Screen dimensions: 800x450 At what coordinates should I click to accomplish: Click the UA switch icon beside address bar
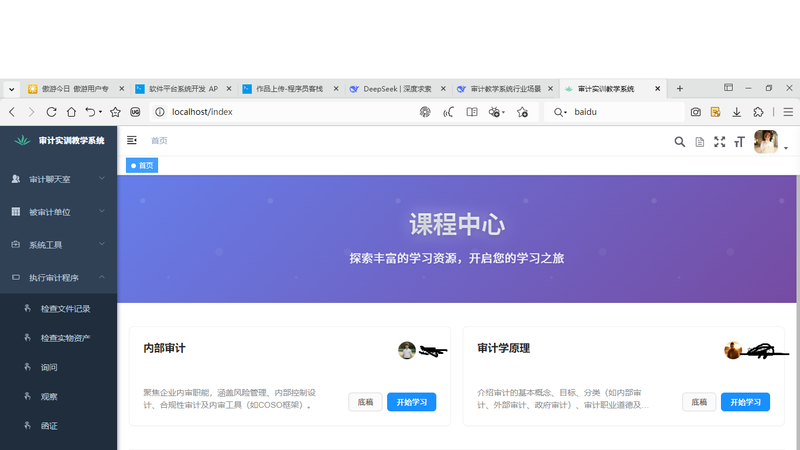pyautogui.click(x=135, y=112)
